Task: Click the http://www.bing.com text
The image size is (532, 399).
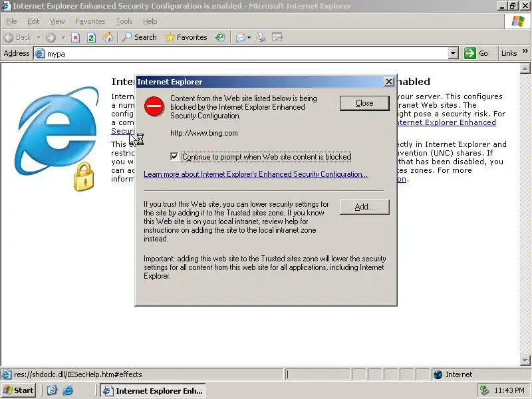Action: click(x=204, y=133)
